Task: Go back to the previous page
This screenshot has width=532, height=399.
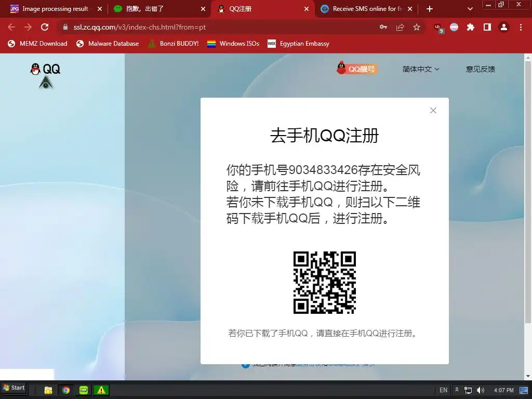Action: click(11, 27)
